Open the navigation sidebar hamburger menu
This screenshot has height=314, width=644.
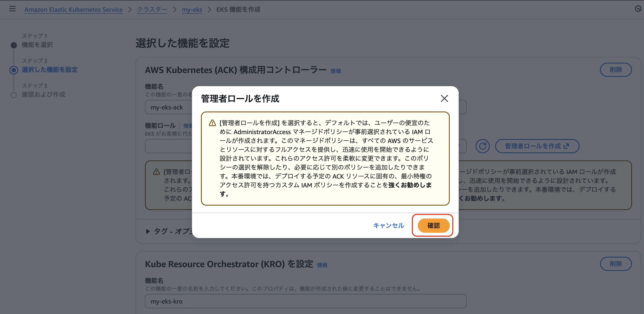click(x=12, y=9)
